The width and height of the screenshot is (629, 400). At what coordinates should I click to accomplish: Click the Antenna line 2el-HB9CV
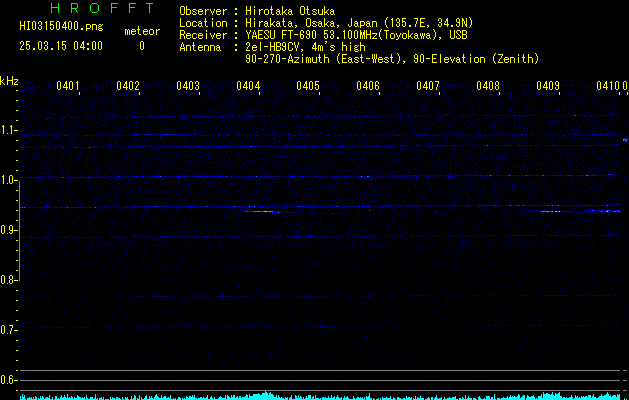pos(272,47)
